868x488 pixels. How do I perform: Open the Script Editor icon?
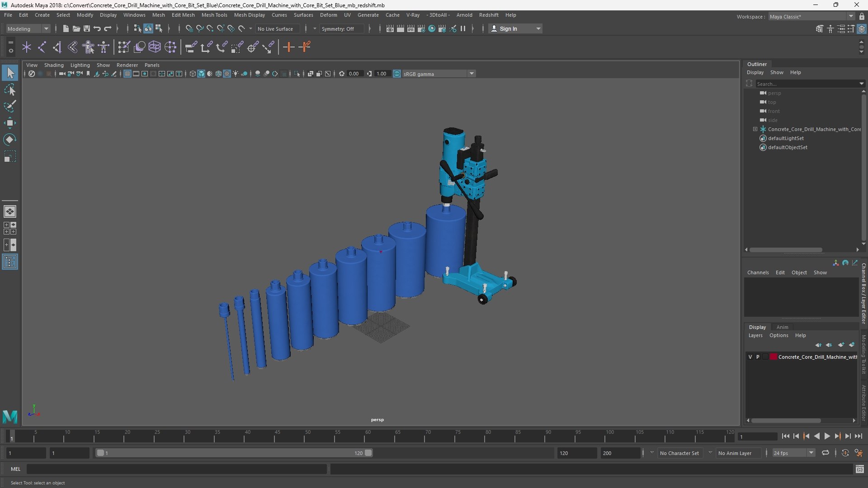coord(859,469)
